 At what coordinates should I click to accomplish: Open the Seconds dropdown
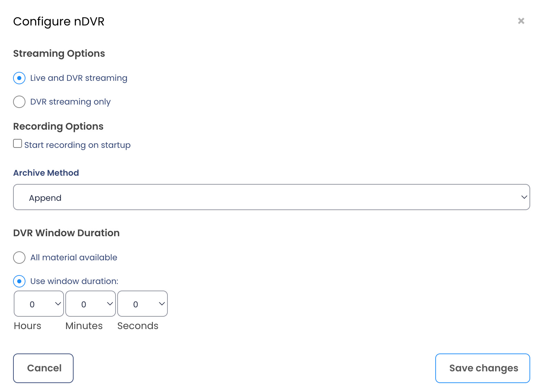click(142, 304)
